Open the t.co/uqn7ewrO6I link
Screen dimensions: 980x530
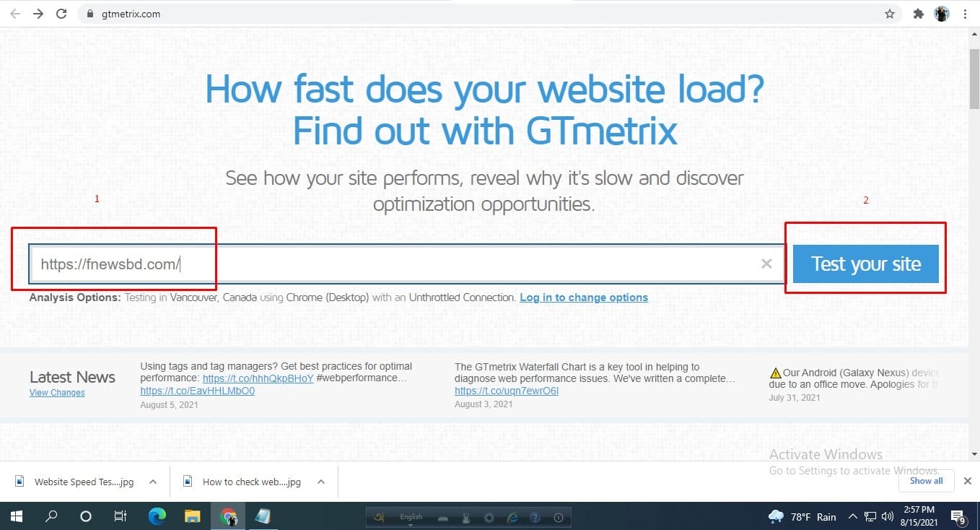click(507, 391)
